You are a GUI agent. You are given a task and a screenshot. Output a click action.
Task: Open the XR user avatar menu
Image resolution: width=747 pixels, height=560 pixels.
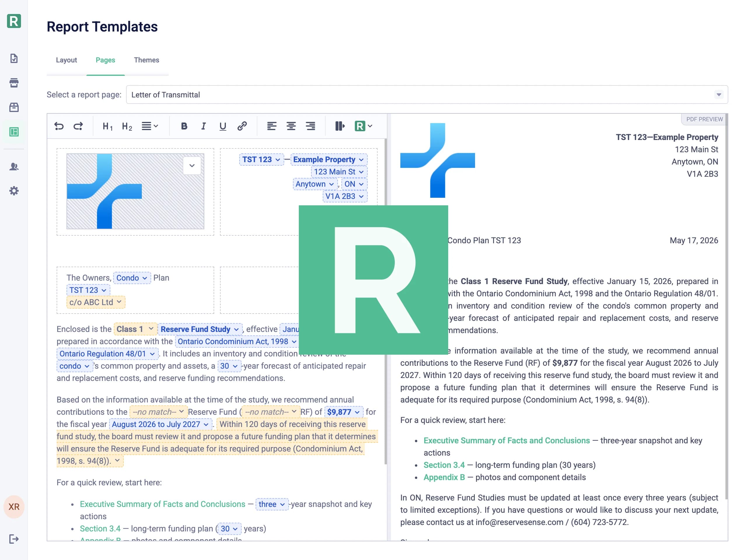14,507
